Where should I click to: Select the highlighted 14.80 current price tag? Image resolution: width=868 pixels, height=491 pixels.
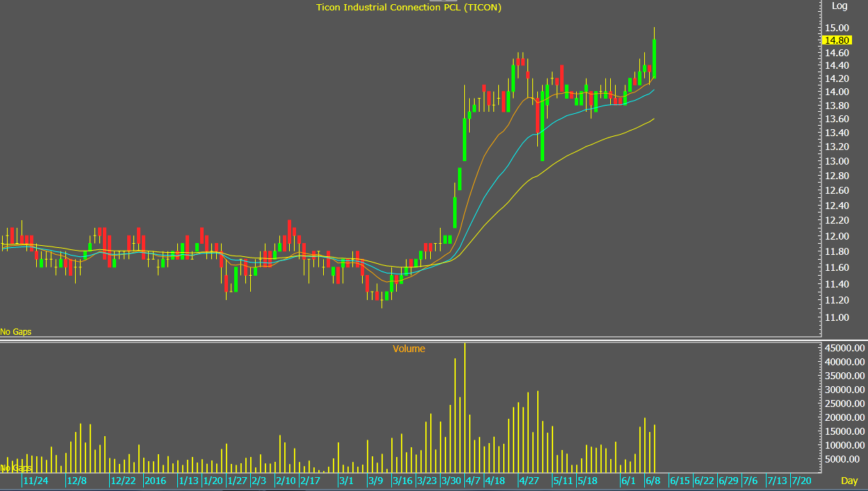836,40
